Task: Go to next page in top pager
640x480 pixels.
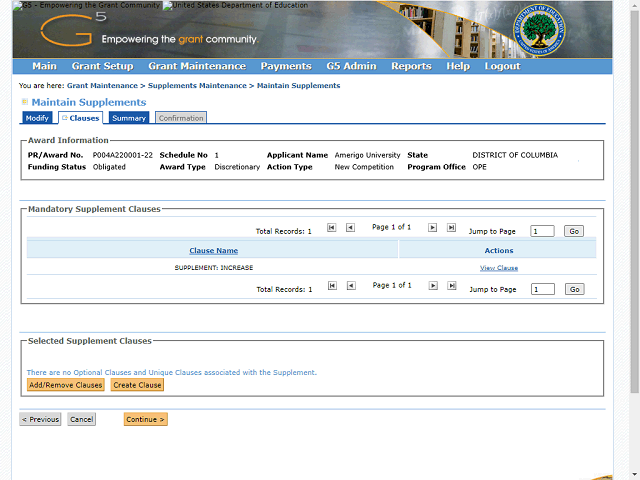Action: click(x=432, y=228)
